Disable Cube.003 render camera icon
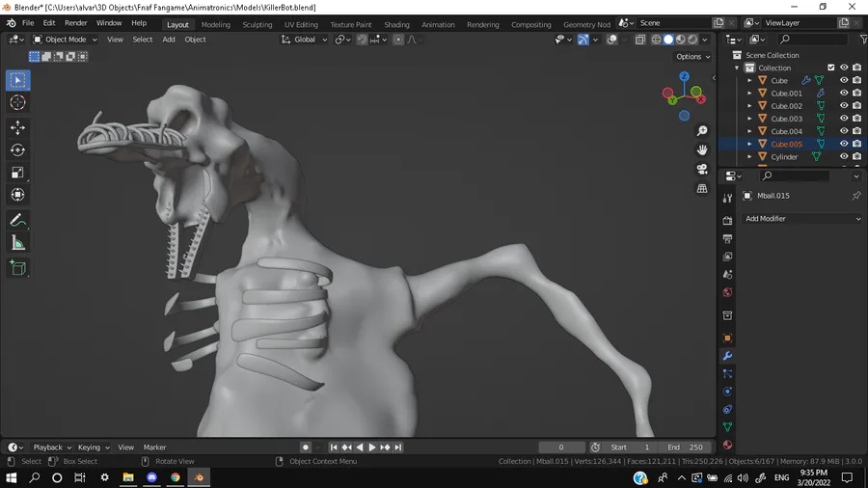The image size is (868, 488). 857,119
